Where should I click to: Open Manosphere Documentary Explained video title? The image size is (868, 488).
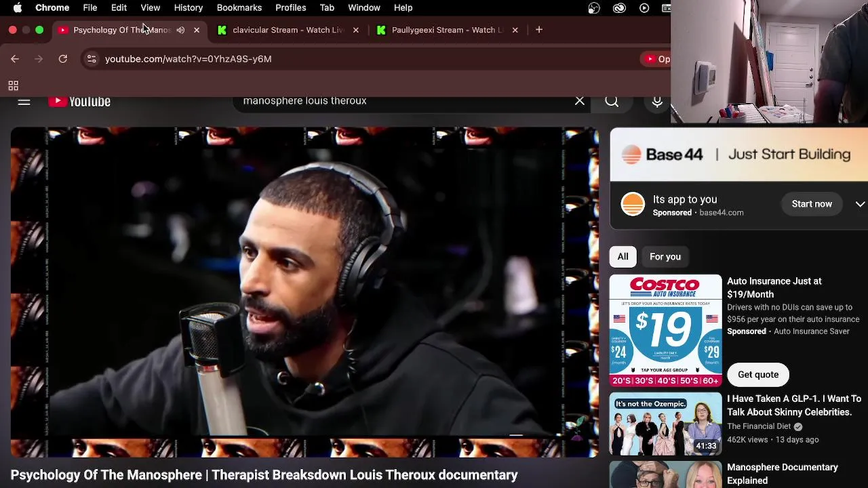783,474
